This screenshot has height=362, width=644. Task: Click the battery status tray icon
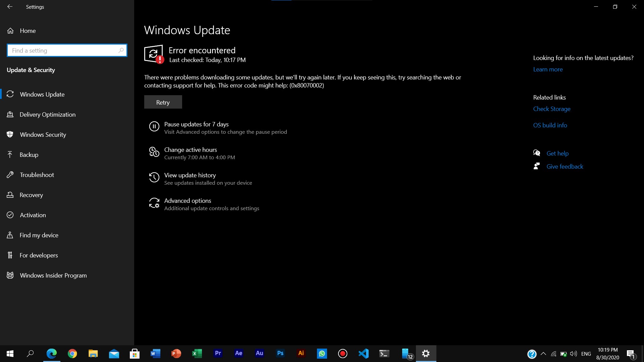tap(564, 354)
